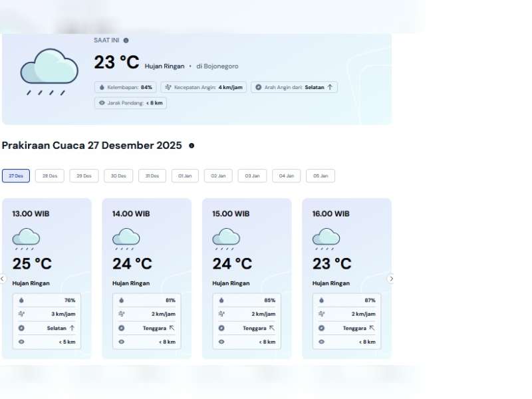Click the info icon beside SAAT INI

126,41
